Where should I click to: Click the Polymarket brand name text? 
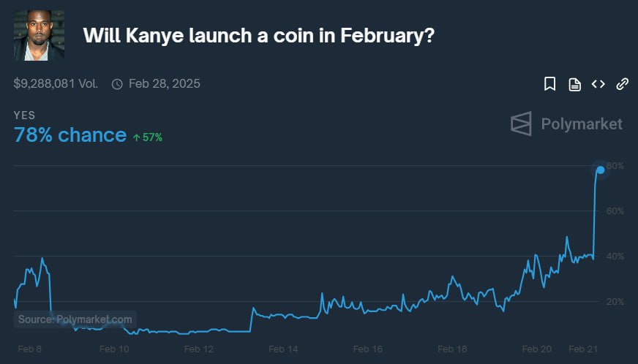pos(582,124)
